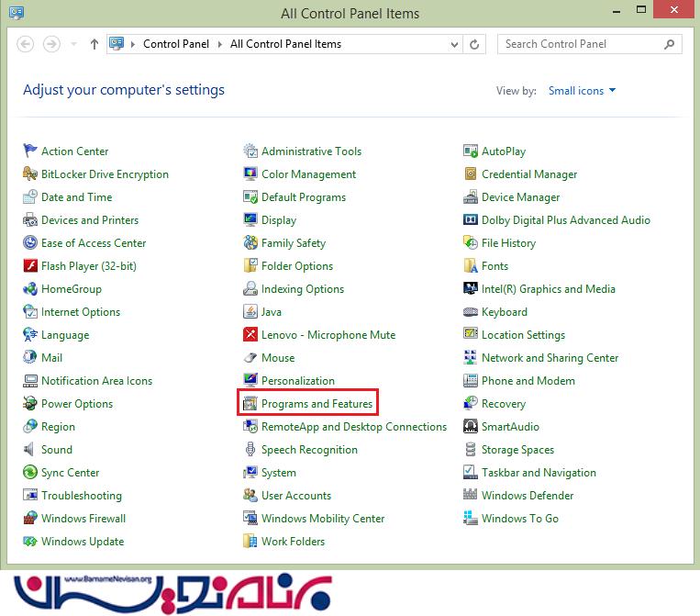This screenshot has width=700, height=616.
Task: Open the Windows Defender icon
Action: tap(471, 496)
